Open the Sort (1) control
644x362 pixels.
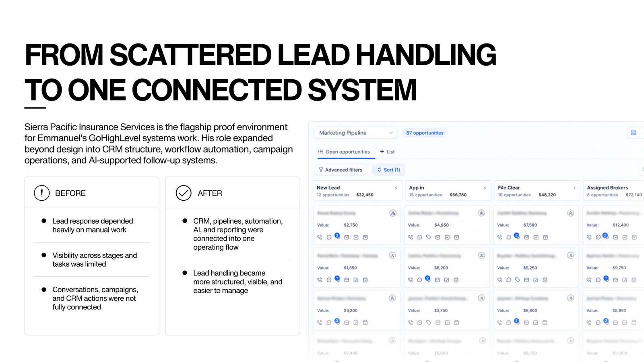click(x=389, y=170)
